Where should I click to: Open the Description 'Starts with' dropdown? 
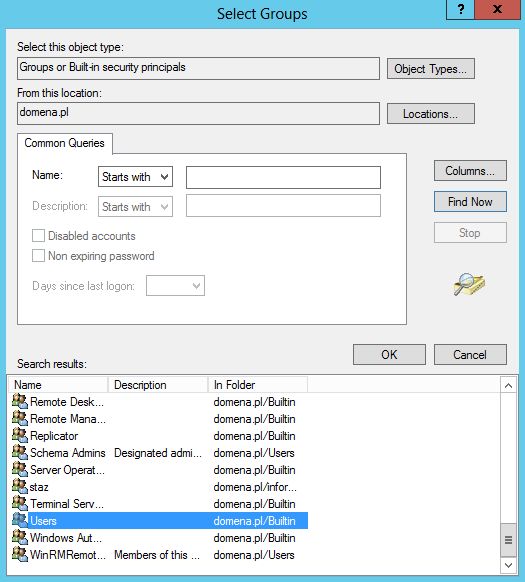click(135, 207)
